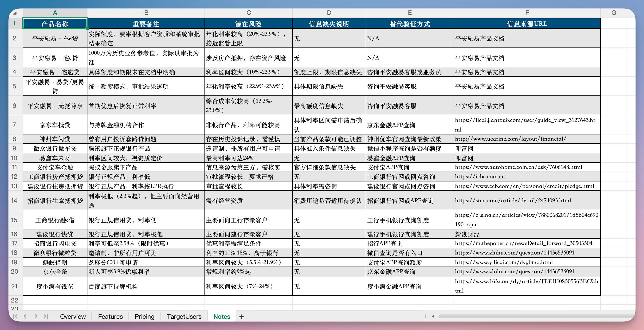
Task: Select row 14 header
Action: coord(14,200)
